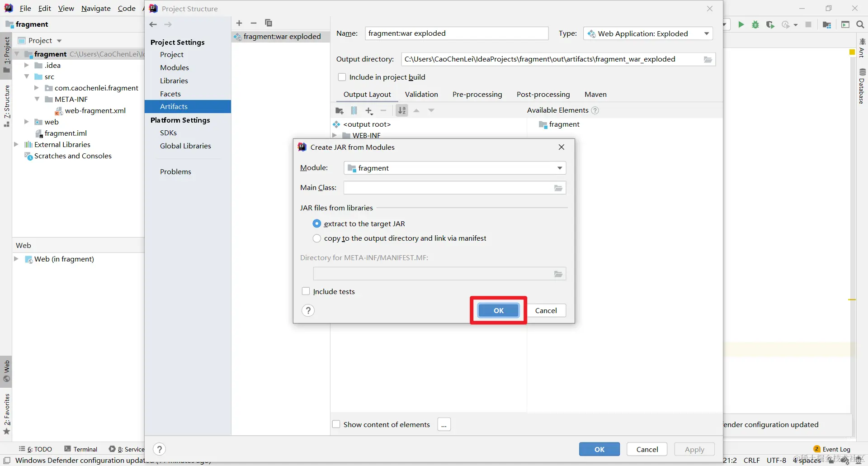
Task: Open help for Available Elements
Action: [x=595, y=110]
